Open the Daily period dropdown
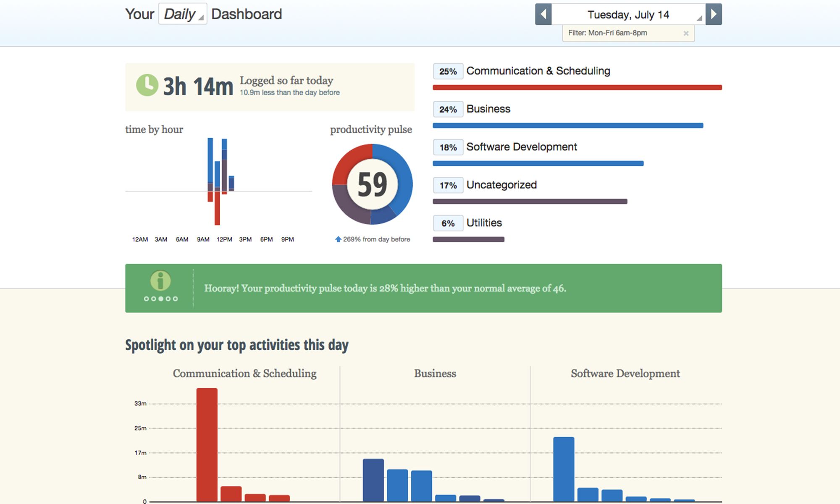This screenshot has width=840, height=504. point(183,14)
